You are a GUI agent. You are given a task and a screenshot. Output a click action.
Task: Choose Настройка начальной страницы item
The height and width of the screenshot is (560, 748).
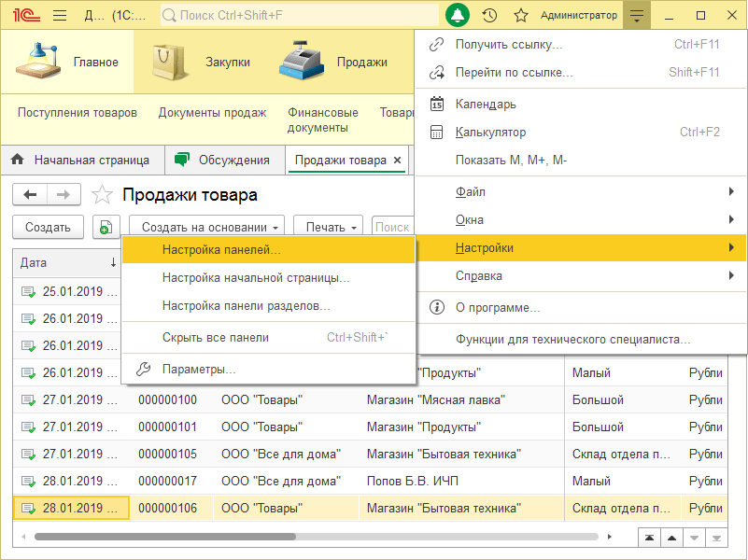pos(269,278)
